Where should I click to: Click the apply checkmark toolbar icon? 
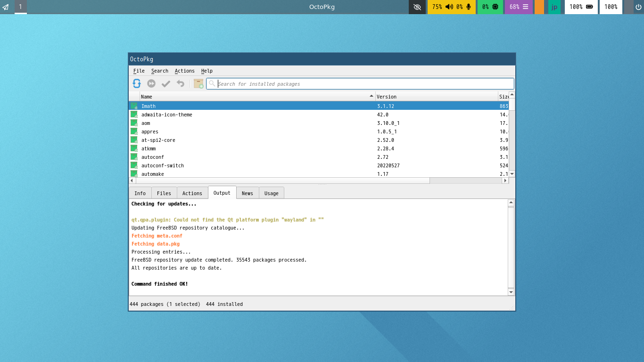coord(166,83)
